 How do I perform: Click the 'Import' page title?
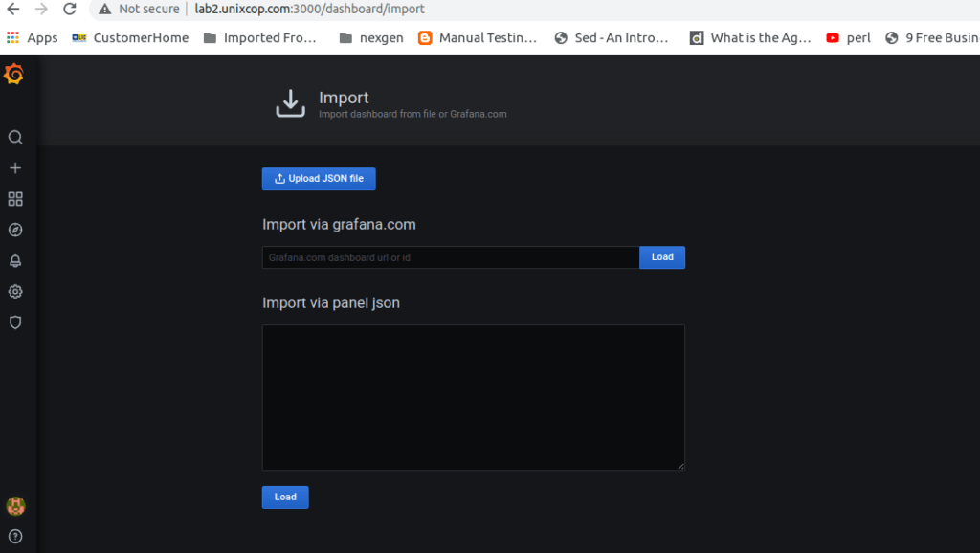tap(344, 98)
